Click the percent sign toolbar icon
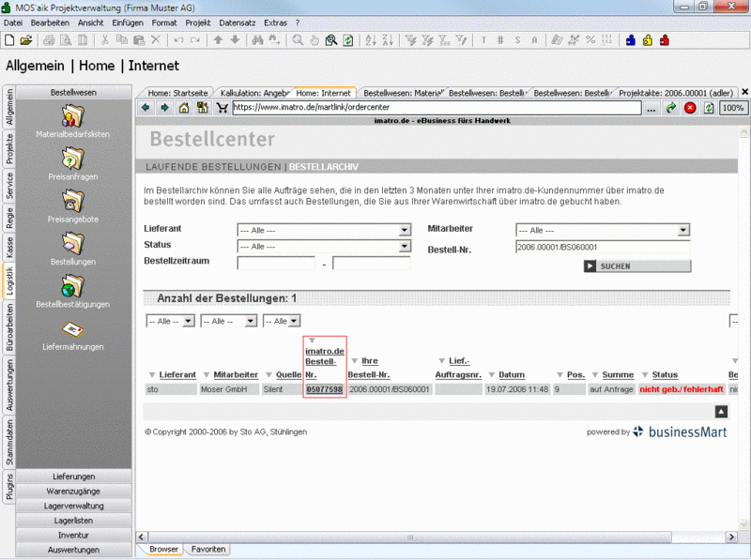Screen dimensions: 751x560 [590, 40]
